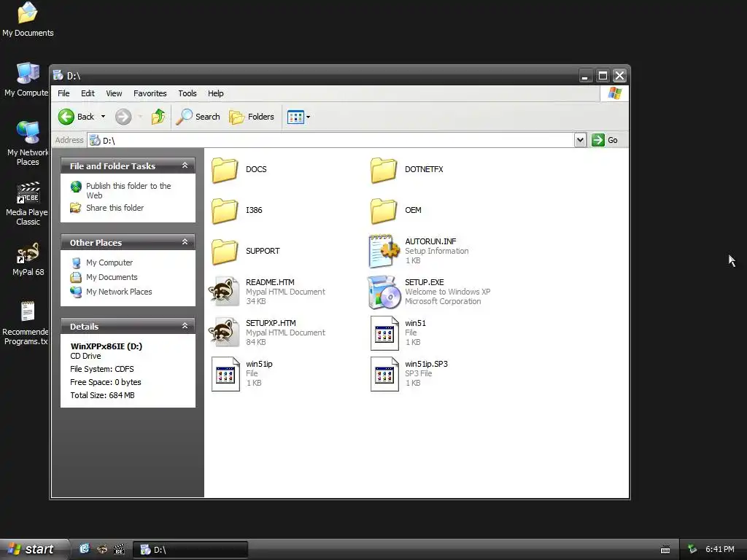Open the DOCS folder icon
This screenshot has width=747, height=560.
click(x=225, y=170)
